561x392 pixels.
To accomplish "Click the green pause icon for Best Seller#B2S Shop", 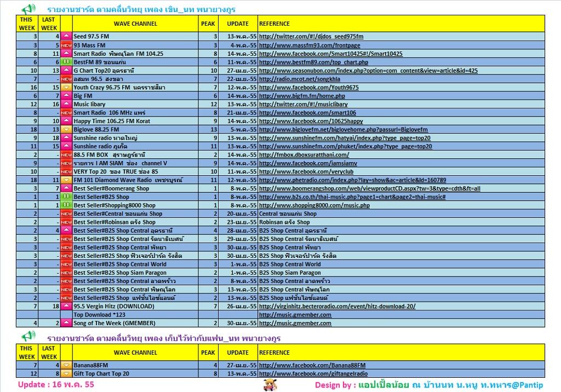I will pyautogui.click(x=66, y=197).
